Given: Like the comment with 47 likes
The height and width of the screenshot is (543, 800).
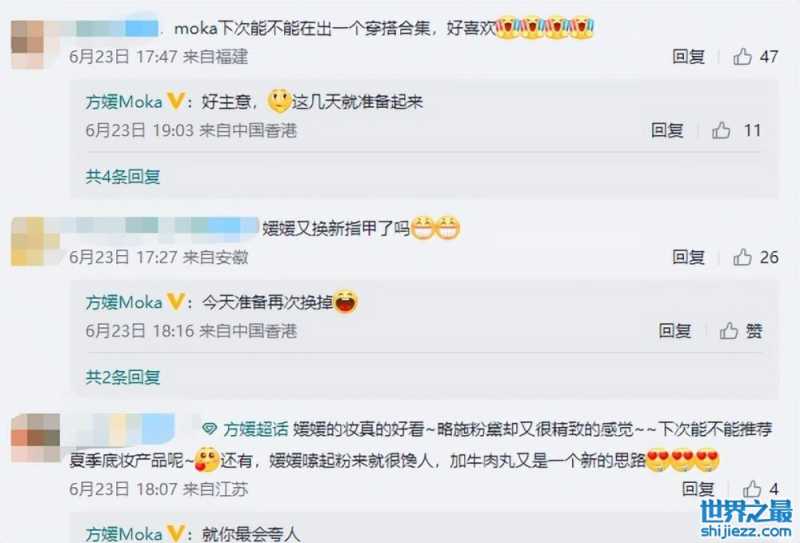Looking at the screenshot, I should pyautogui.click(x=742, y=56).
